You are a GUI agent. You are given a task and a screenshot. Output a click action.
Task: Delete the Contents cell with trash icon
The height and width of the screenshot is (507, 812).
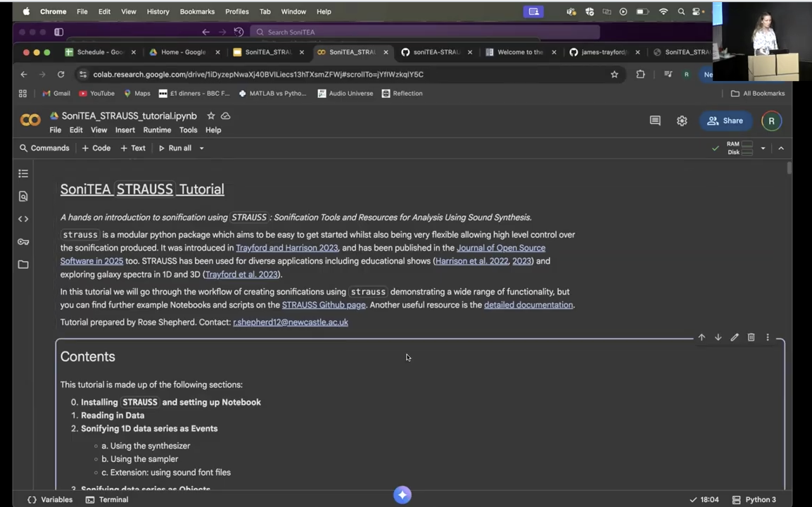click(751, 337)
